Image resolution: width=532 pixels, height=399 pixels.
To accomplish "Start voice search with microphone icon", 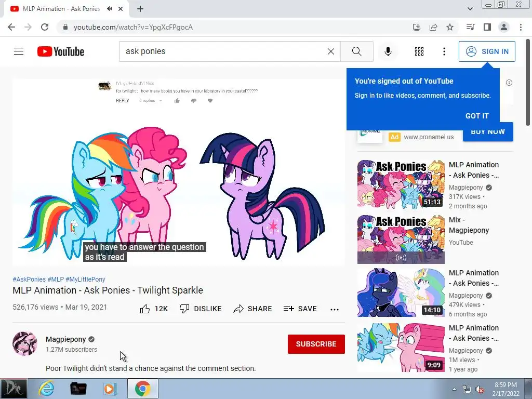I will point(388,51).
